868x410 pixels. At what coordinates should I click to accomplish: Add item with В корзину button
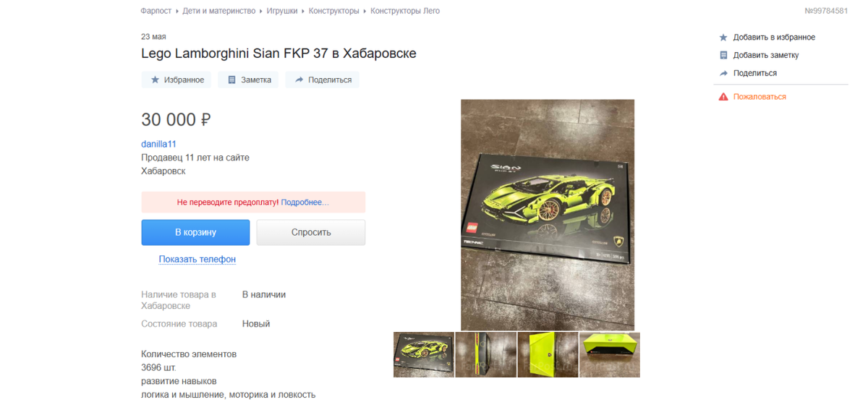[195, 233]
